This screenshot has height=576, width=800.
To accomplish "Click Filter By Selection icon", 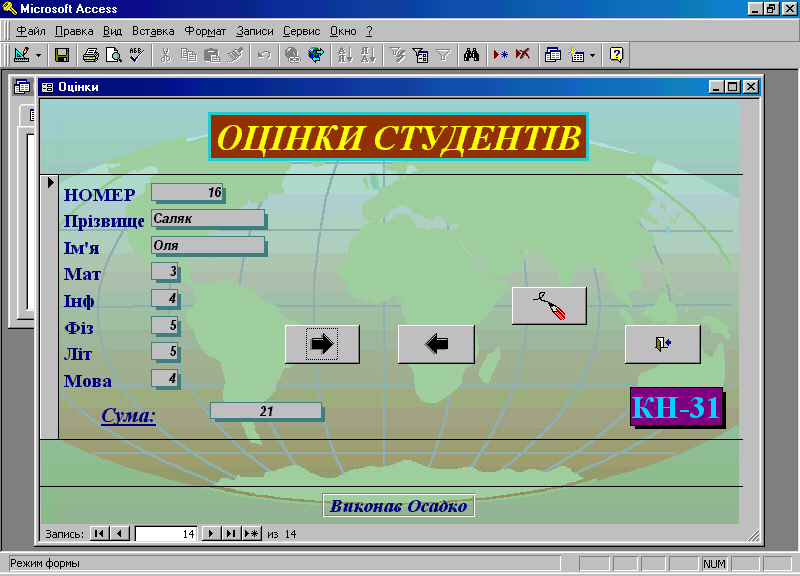I will coord(397,55).
